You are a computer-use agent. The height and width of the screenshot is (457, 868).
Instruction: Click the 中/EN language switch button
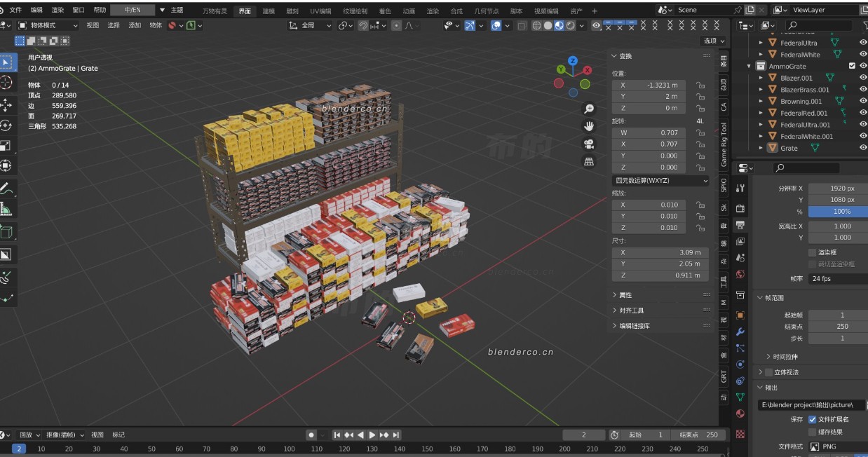click(132, 11)
